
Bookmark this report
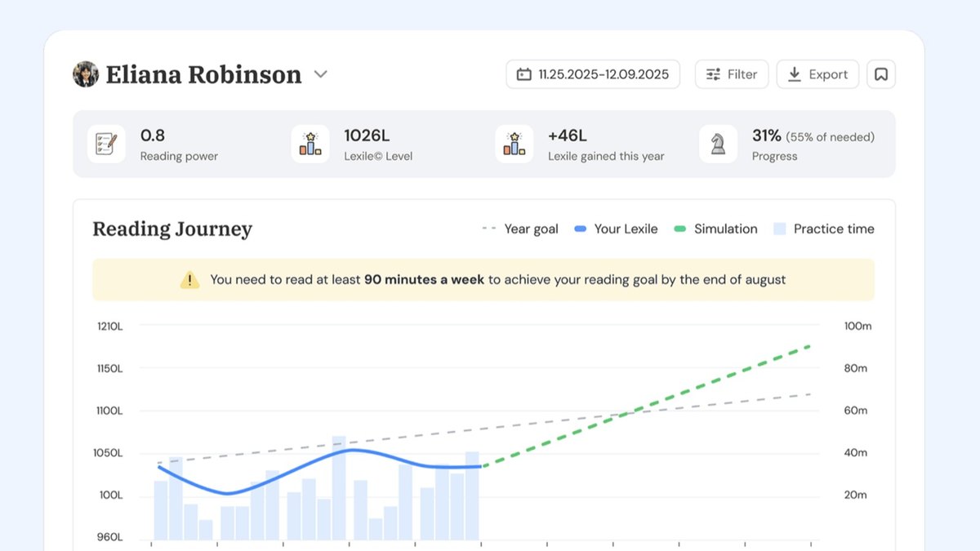[881, 74]
